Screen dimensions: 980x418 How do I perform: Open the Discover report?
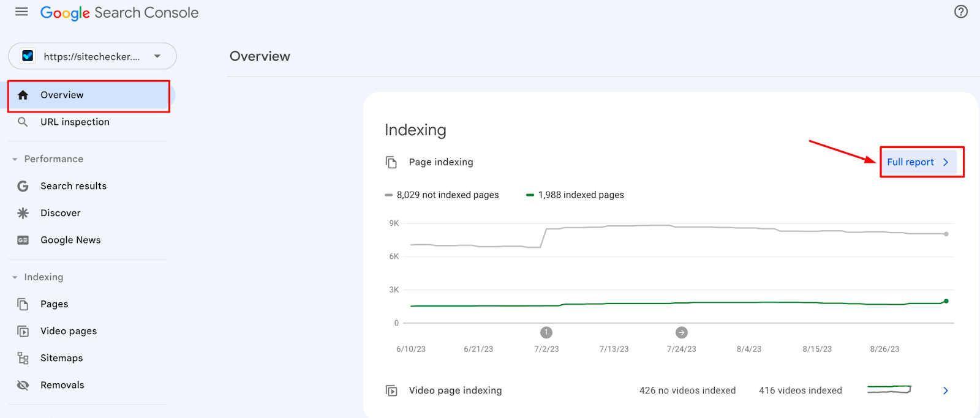pos(61,213)
